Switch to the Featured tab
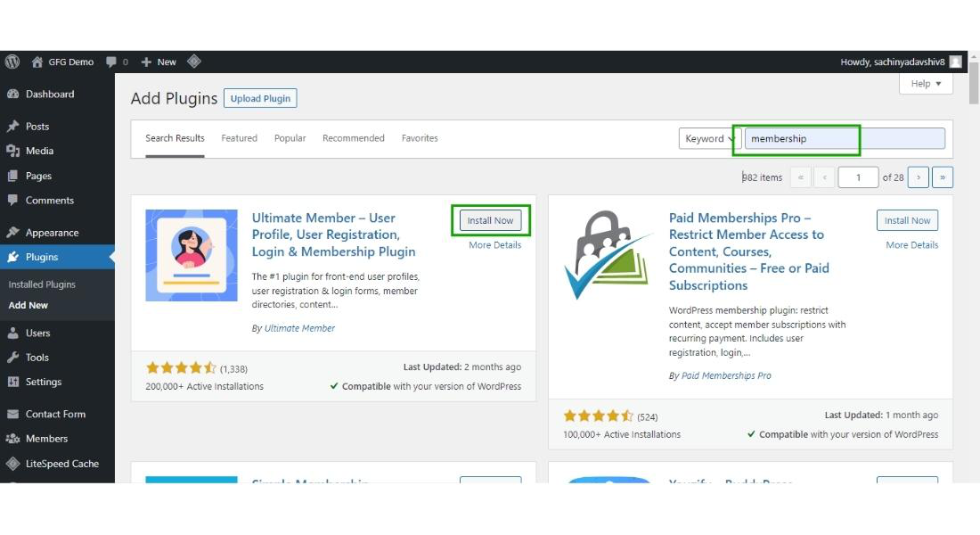 click(x=239, y=138)
